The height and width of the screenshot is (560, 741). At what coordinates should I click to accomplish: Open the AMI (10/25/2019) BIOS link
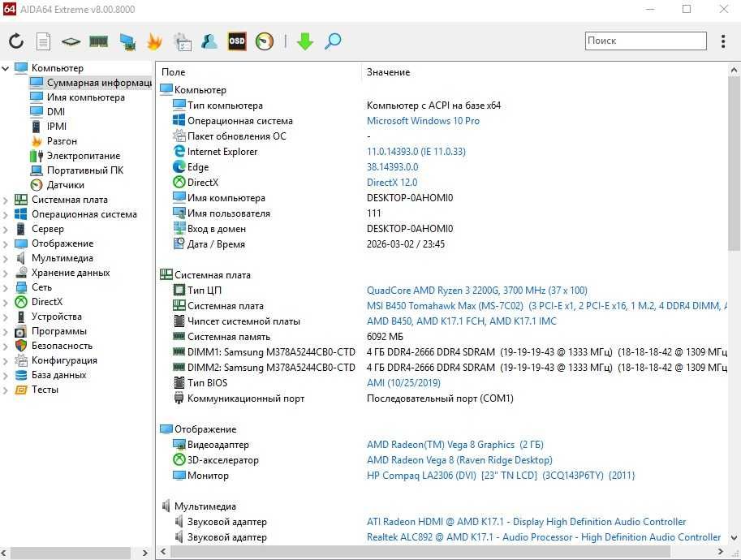click(403, 383)
